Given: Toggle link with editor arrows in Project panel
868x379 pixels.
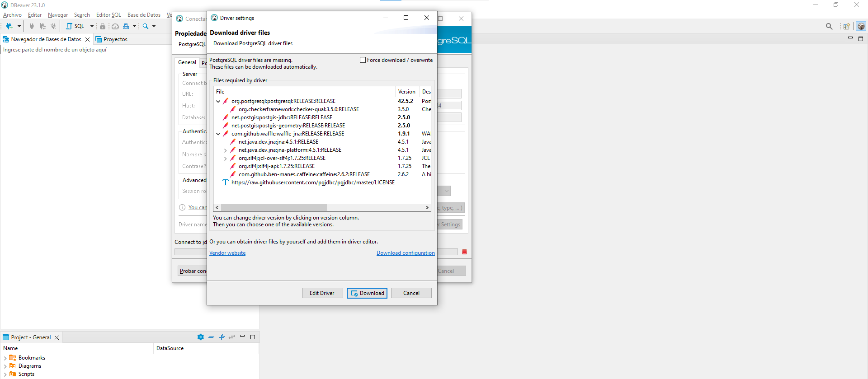Looking at the screenshot, I should pos(232,337).
